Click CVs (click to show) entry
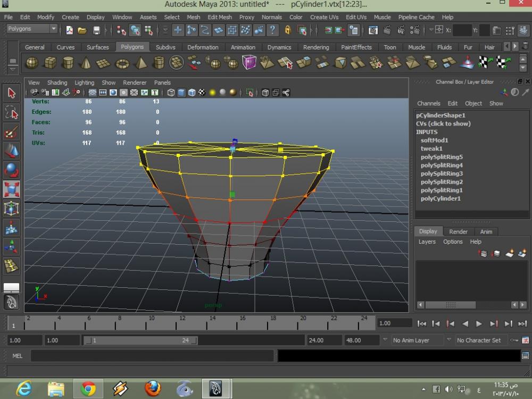Viewport: 532px width, 399px height. tap(443, 123)
